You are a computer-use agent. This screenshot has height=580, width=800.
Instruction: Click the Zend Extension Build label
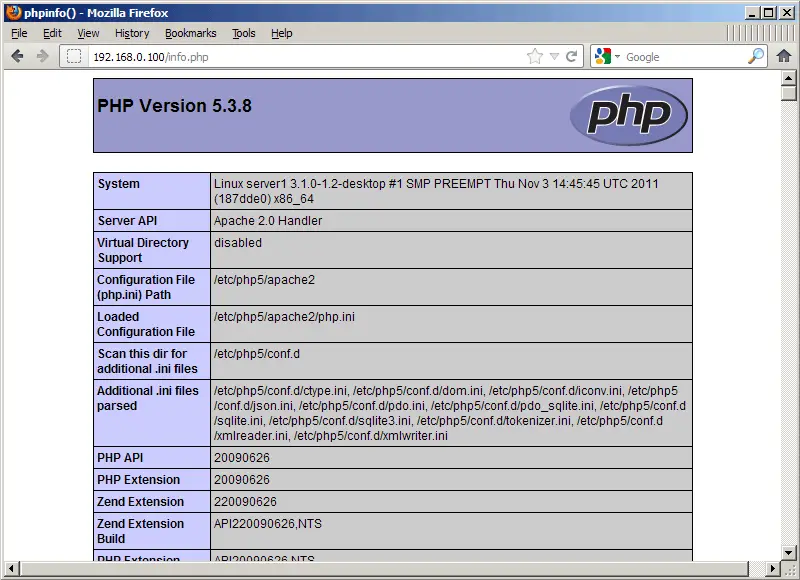[140, 531]
